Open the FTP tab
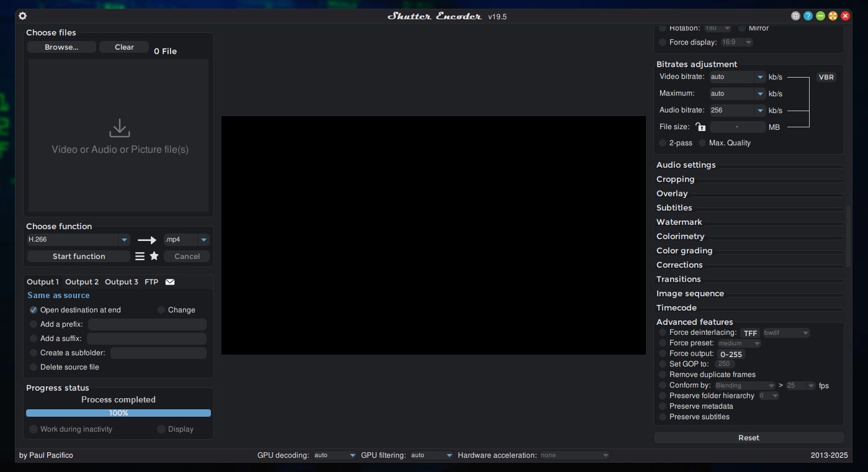This screenshot has width=868, height=472. [151, 282]
